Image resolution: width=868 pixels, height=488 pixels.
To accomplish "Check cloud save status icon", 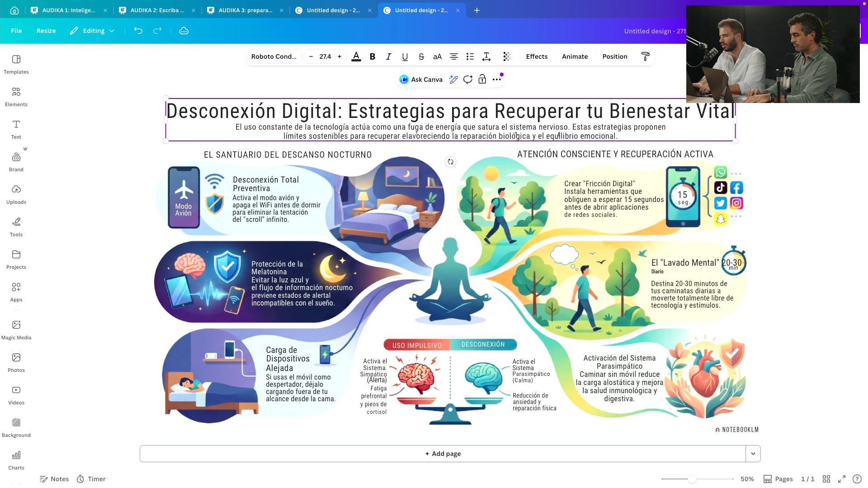I will [x=184, y=31].
